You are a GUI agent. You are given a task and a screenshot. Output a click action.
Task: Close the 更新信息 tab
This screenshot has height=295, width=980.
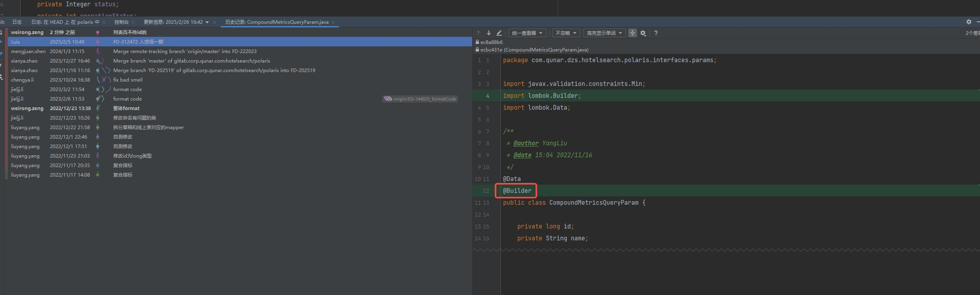pyautogui.click(x=215, y=22)
